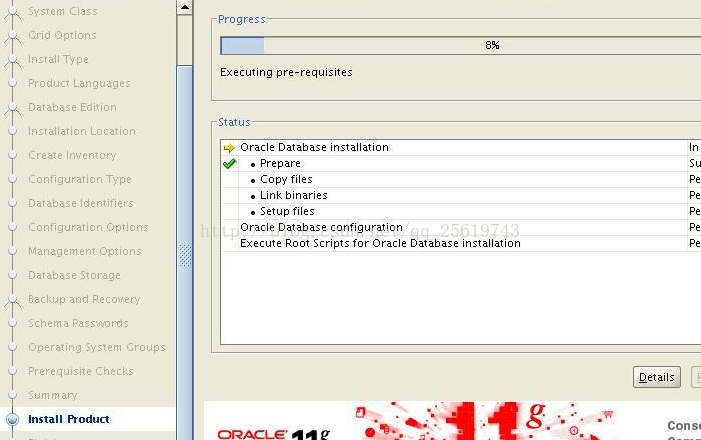Select Installation Location step
The width and height of the screenshot is (701, 440).
pyautogui.click(x=82, y=131)
